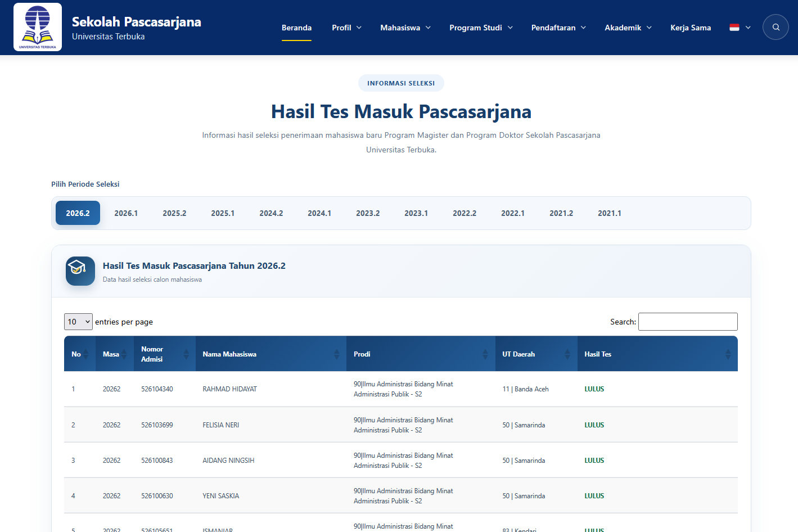Screen dimensions: 798x532
Task: Click admission number 526100843
Action: 157,461
